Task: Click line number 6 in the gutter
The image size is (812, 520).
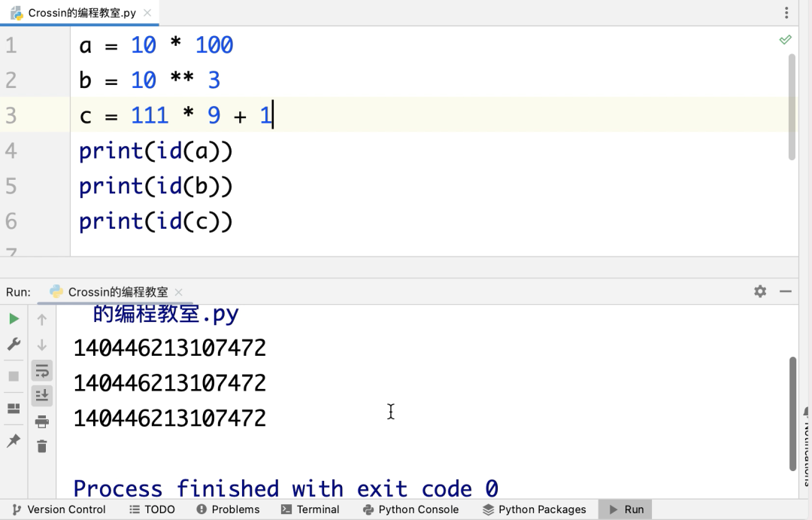Action: [x=11, y=221]
